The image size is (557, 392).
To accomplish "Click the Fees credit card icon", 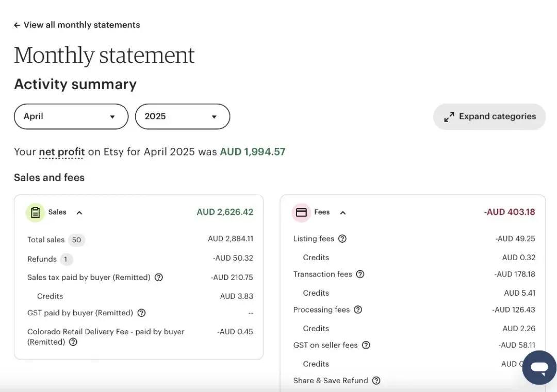I will [x=301, y=213].
